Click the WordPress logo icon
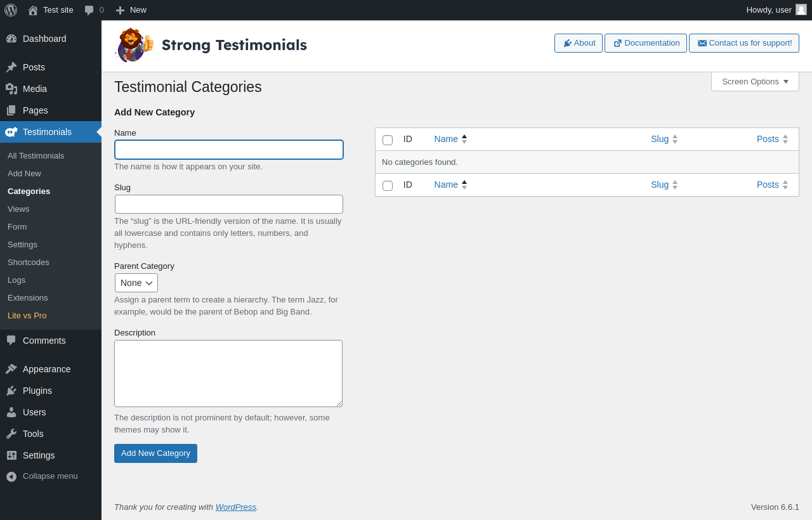Screen dimensions: 812x520 tap(11, 10)
